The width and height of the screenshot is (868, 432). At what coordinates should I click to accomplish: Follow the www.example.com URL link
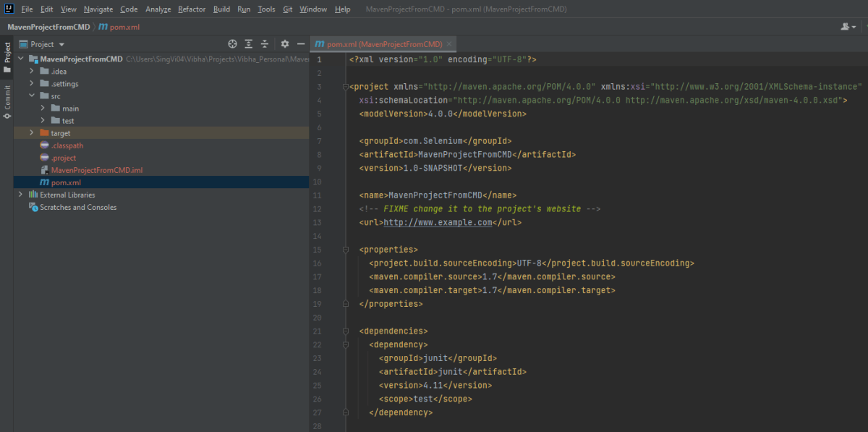438,223
